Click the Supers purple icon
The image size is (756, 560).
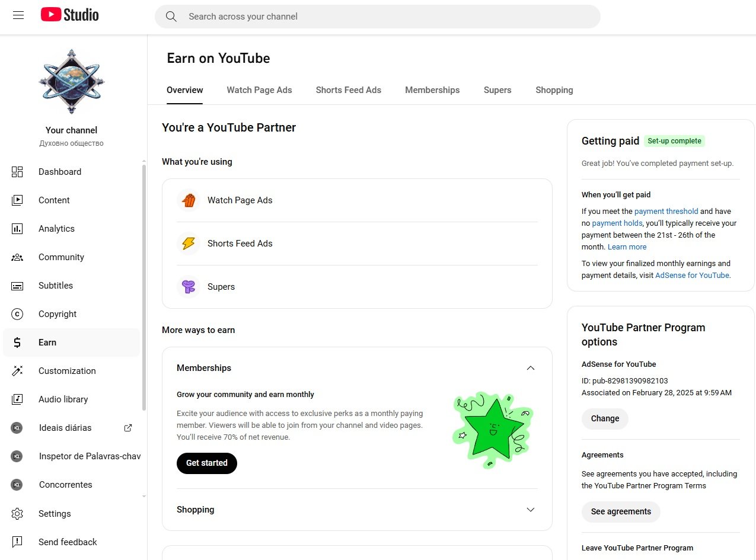(189, 287)
